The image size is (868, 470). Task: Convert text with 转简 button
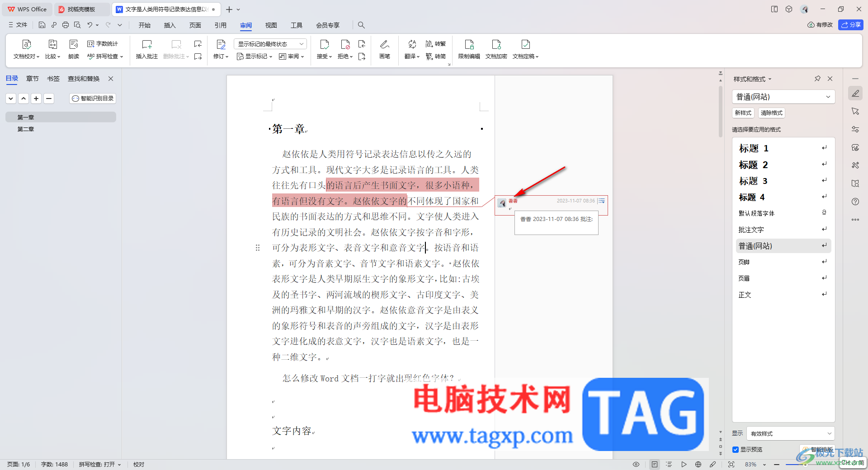click(x=436, y=56)
